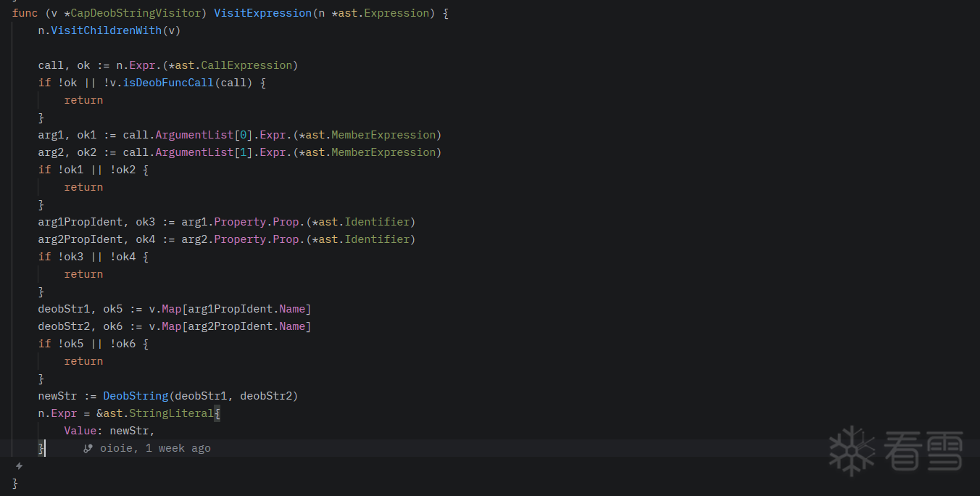Open the "oioie, 1 week ago" blame annotation

(155, 448)
